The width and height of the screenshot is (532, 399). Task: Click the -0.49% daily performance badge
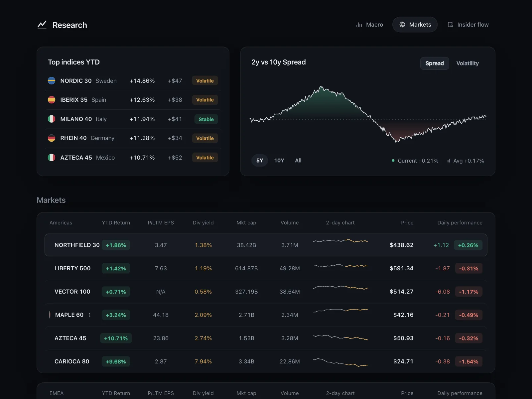pos(468,315)
